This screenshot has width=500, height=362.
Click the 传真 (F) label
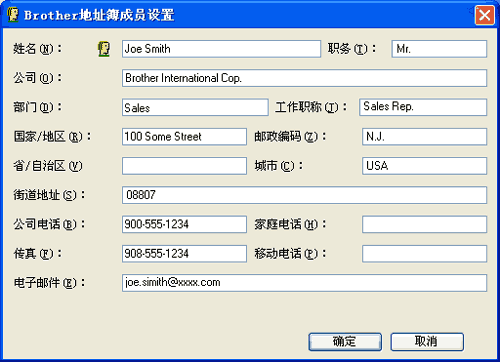tap(38, 254)
